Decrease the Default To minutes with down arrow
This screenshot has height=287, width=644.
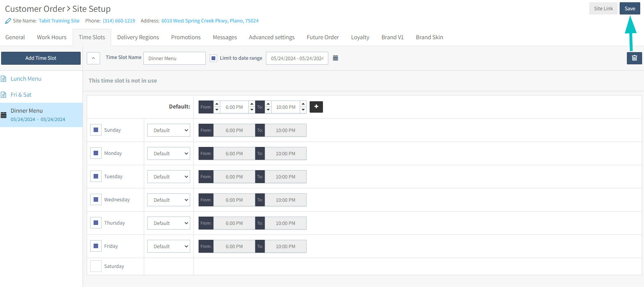tap(303, 110)
